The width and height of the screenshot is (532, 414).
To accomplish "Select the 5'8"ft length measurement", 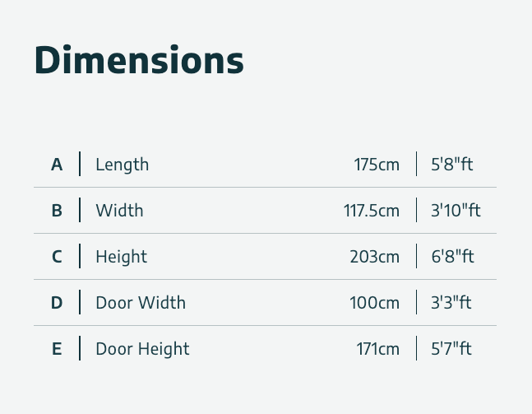I will 452,165.
